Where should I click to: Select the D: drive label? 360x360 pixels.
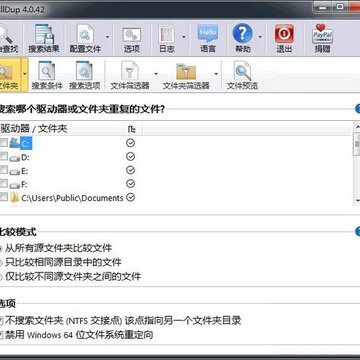(x=25, y=157)
